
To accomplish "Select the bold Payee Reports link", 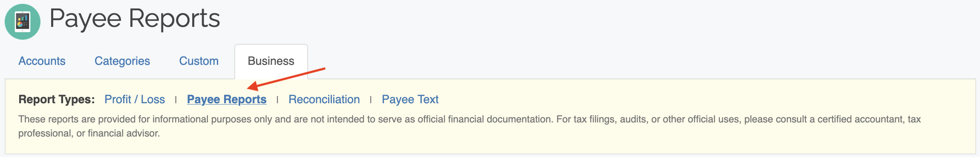I will tap(227, 99).
